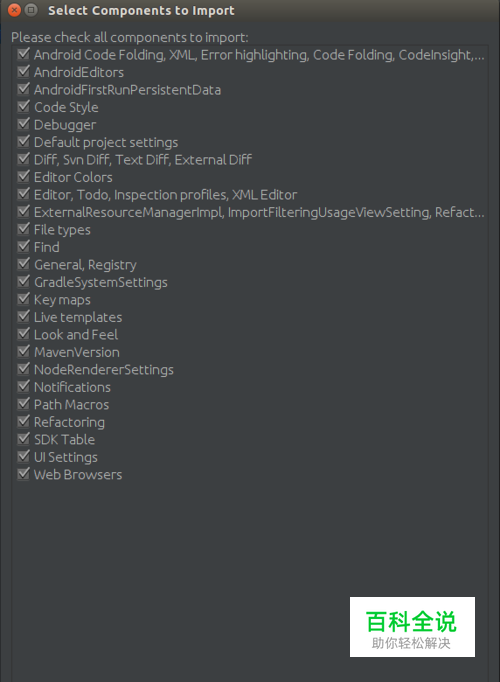Uncheck the File types checkbox
Image resolution: width=500 pixels, height=682 pixels.
pyautogui.click(x=23, y=229)
